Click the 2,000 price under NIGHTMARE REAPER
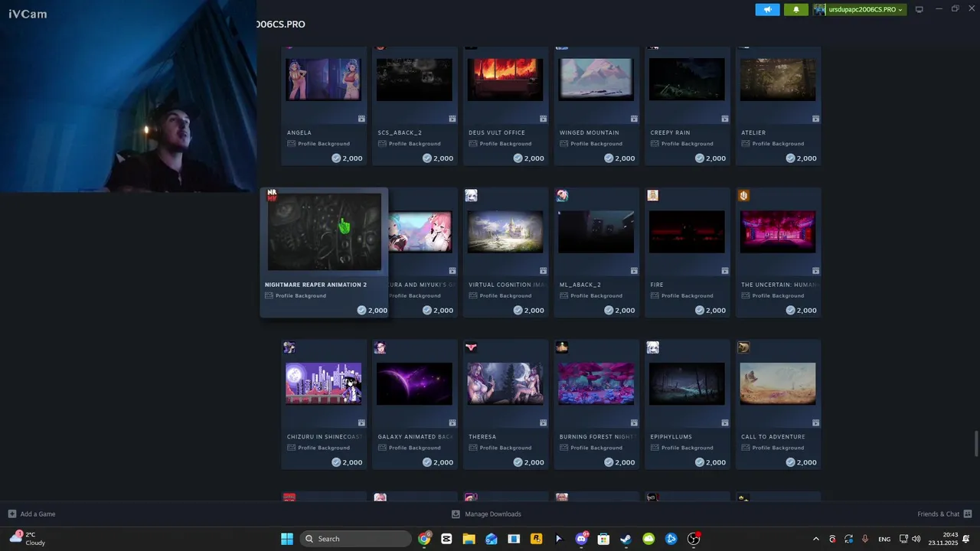 click(372, 311)
